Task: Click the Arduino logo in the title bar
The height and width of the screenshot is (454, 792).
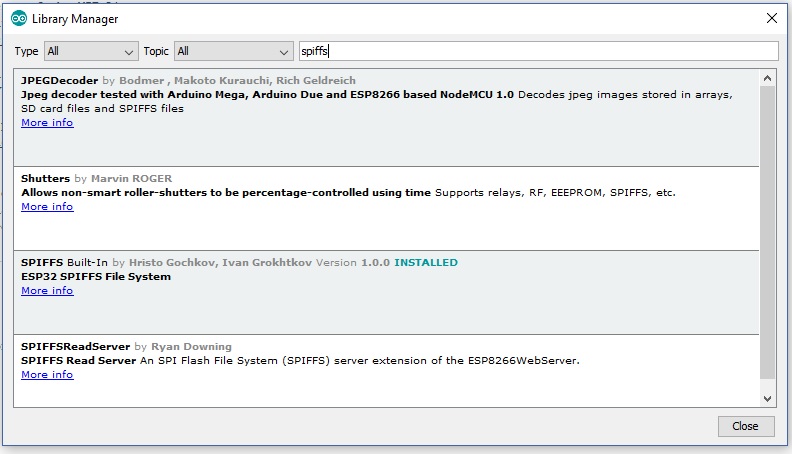Action: [x=19, y=19]
